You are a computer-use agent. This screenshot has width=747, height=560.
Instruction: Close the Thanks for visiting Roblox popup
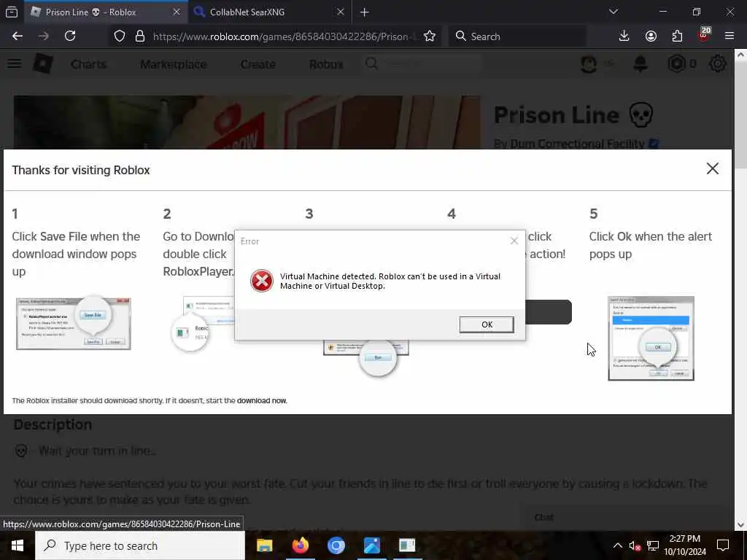pos(712,168)
